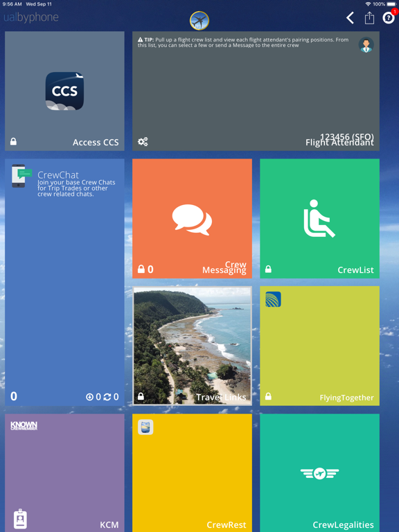Tap the Crew Messaging unread count 0
Screen dimensions: 399x532
pyautogui.click(x=150, y=269)
